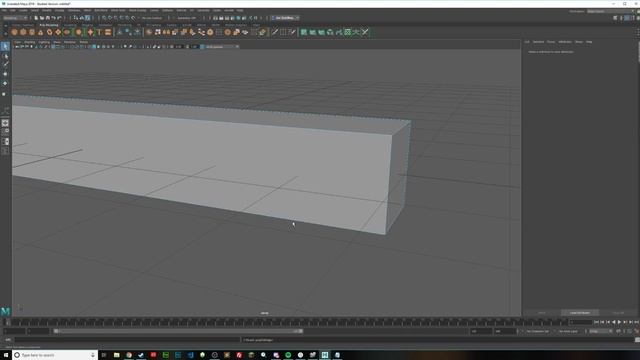Toggle select by component type mode
The height and width of the screenshot is (360, 640).
[88, 18]
